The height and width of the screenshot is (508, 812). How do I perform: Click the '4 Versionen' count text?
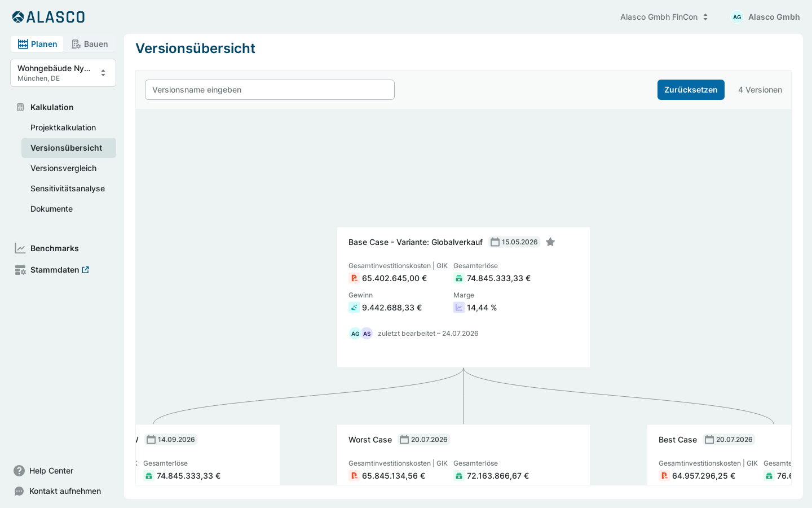[760, 90]
